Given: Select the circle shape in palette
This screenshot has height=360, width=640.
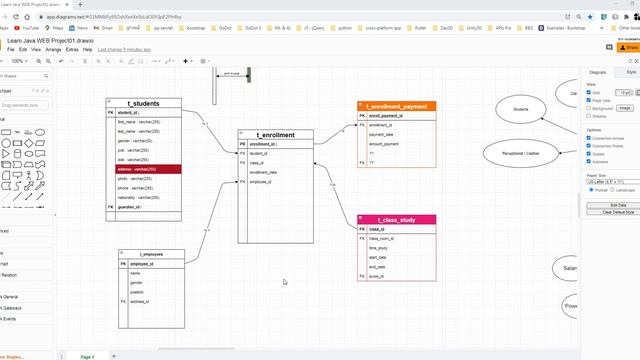Looking at the screenshot, I should (6, 143).
